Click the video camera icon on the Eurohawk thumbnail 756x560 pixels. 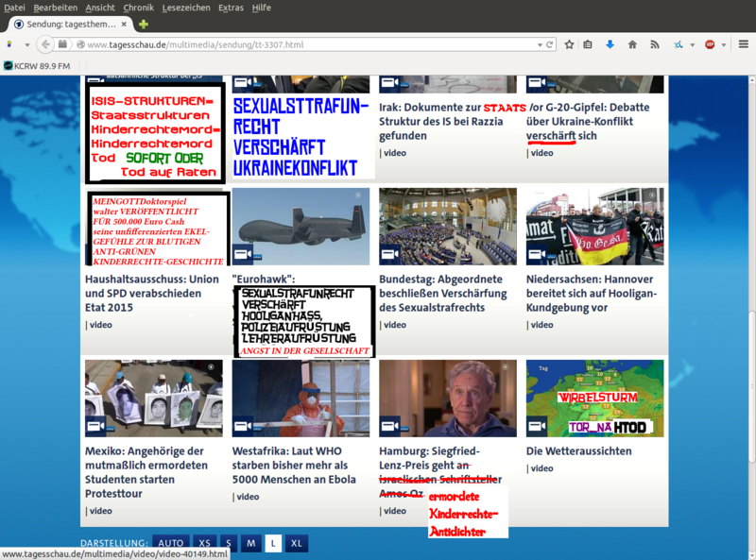tap(243, 253)
